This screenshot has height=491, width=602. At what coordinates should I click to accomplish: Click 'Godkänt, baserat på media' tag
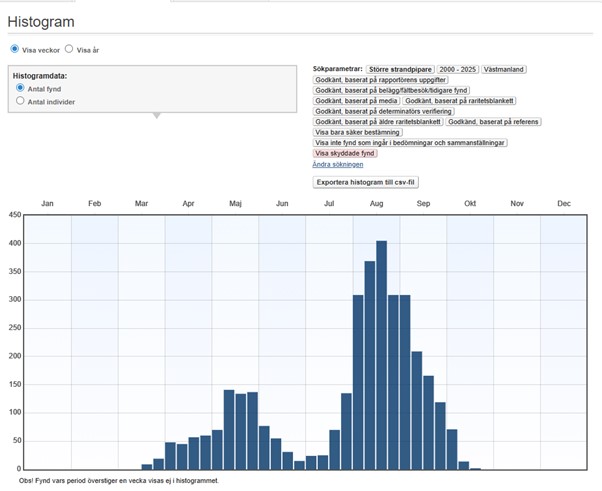click(x=356, y=101)
